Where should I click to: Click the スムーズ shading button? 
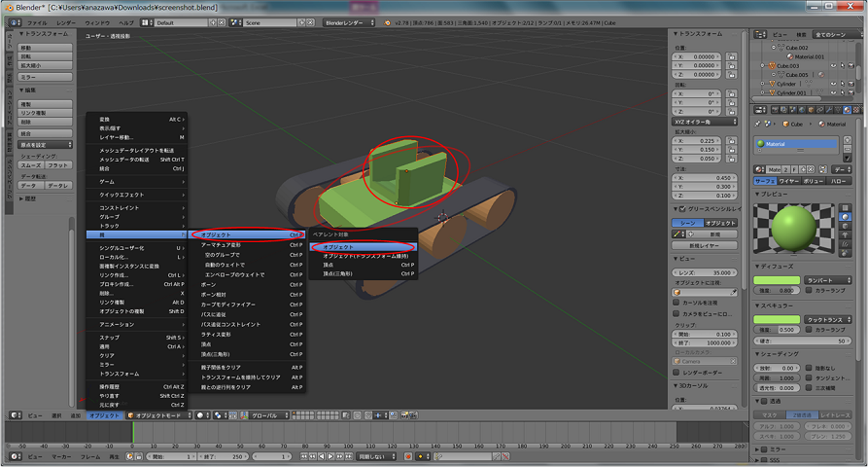click(x=30, y=165)
